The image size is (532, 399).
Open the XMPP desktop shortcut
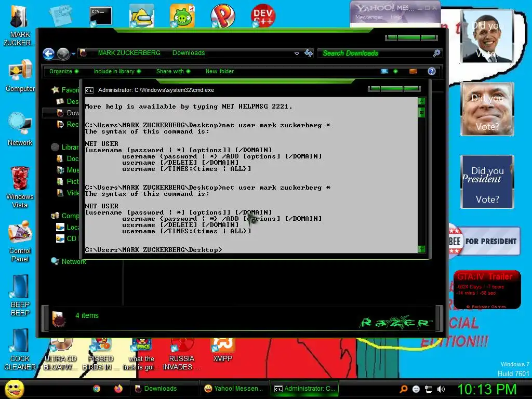(222, 350)
